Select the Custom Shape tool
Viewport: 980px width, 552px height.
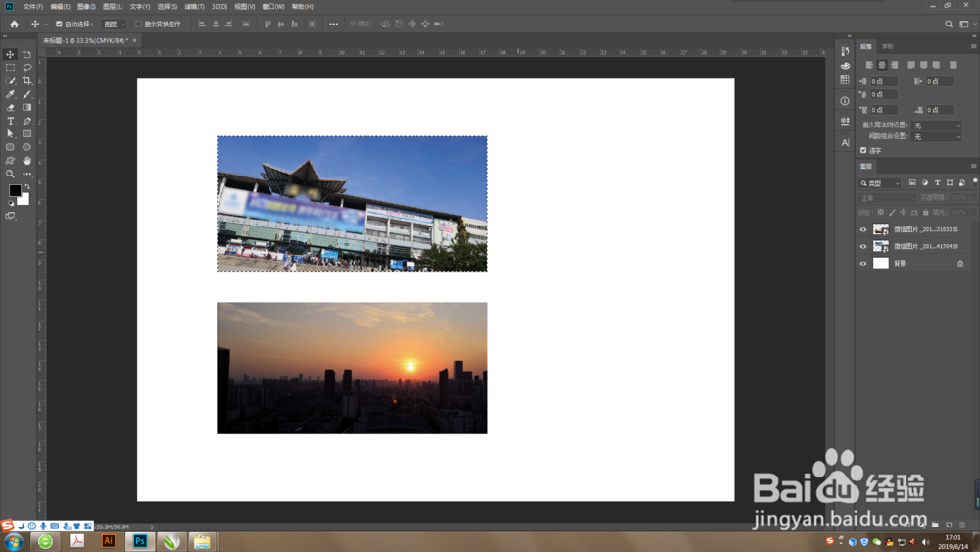(x=10, y=161)
